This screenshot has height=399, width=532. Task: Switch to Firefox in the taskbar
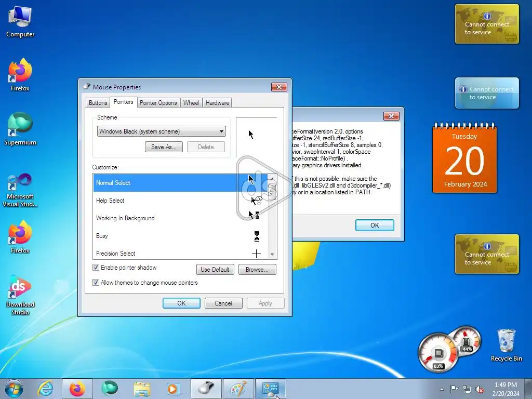77,389
